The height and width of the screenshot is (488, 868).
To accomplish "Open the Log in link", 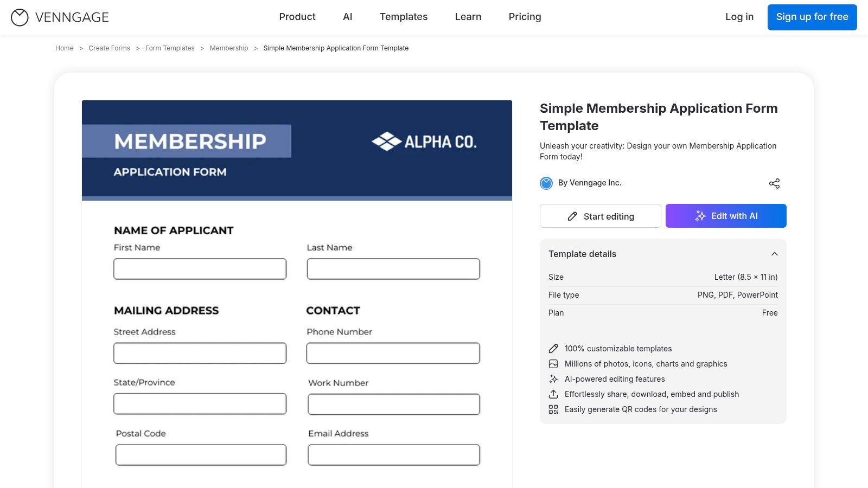I will coord(739,17).
